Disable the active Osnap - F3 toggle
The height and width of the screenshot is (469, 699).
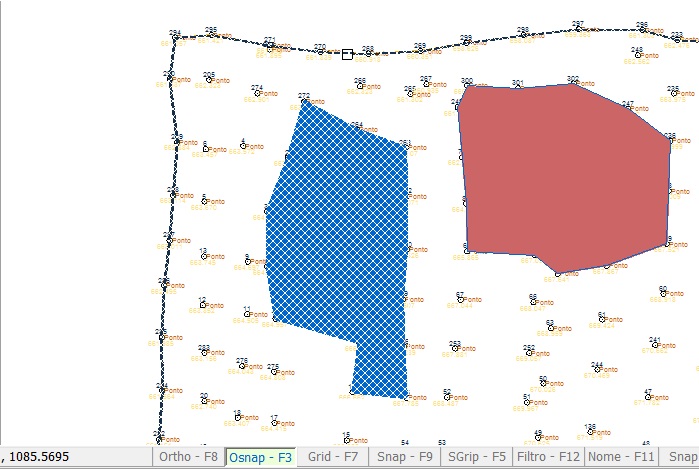click(260, 457)
